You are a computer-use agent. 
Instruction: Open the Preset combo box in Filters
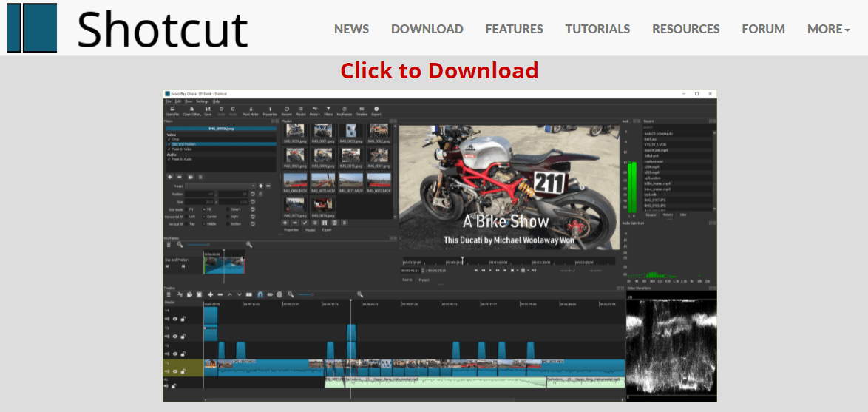(x=221, y=186)
